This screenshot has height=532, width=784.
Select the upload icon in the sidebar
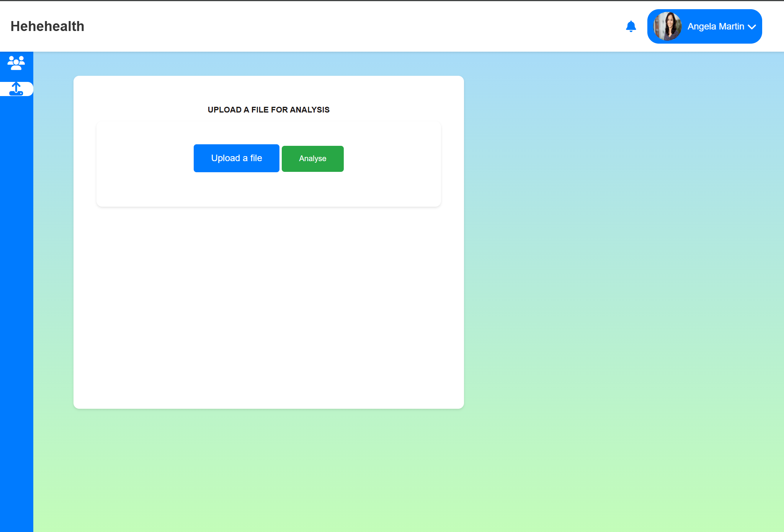click(16, 89)
